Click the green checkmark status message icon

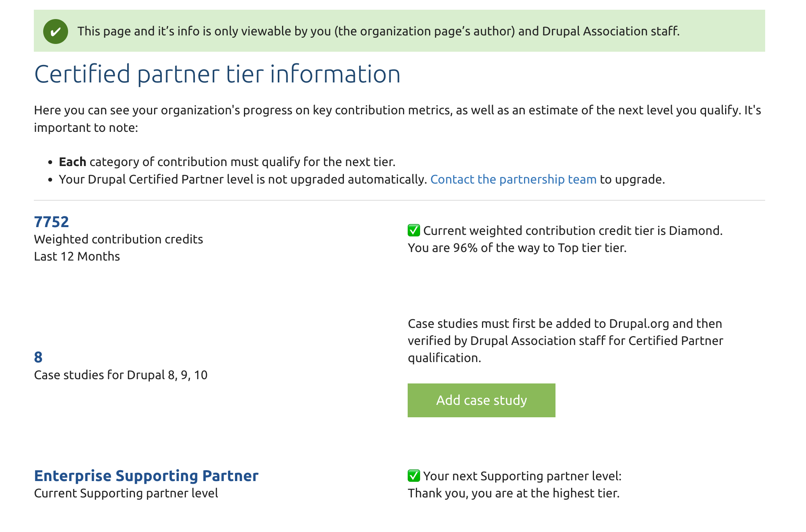click(56, 31)
